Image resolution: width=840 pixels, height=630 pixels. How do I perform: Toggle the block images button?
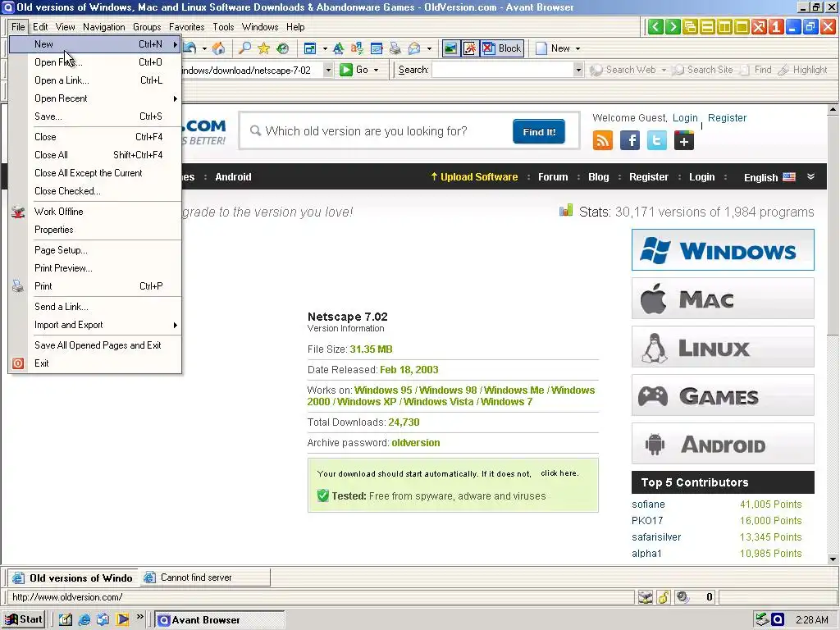coord(450,48)
